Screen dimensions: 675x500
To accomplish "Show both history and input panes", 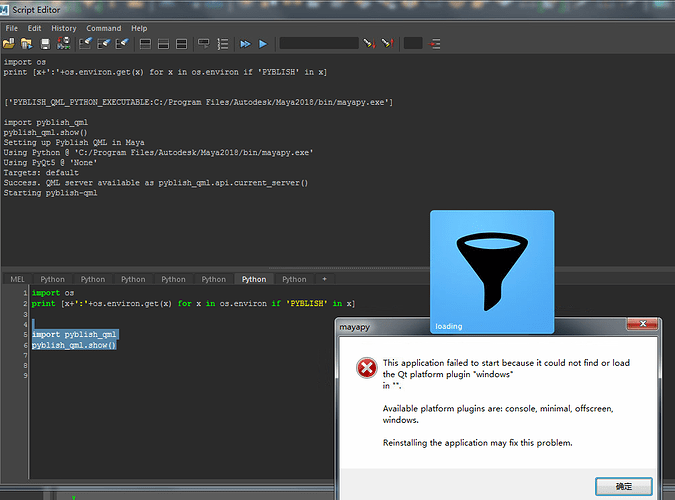I will pos(182,43).
